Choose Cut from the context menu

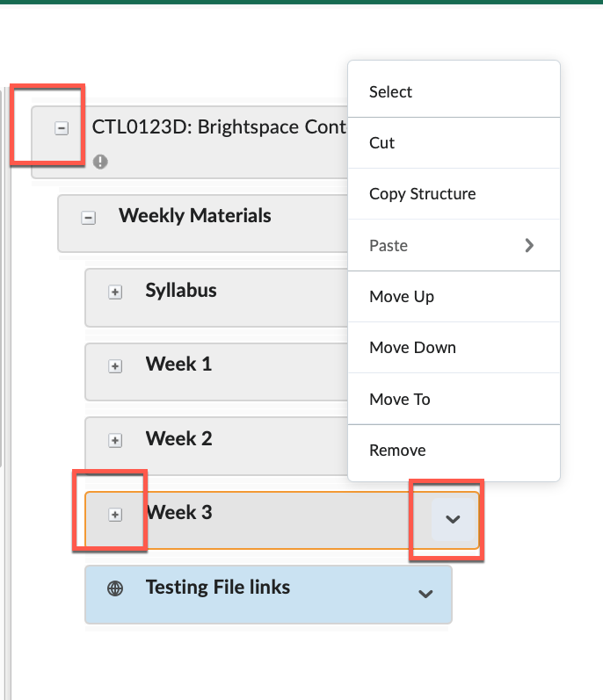(x=381, y=143)
